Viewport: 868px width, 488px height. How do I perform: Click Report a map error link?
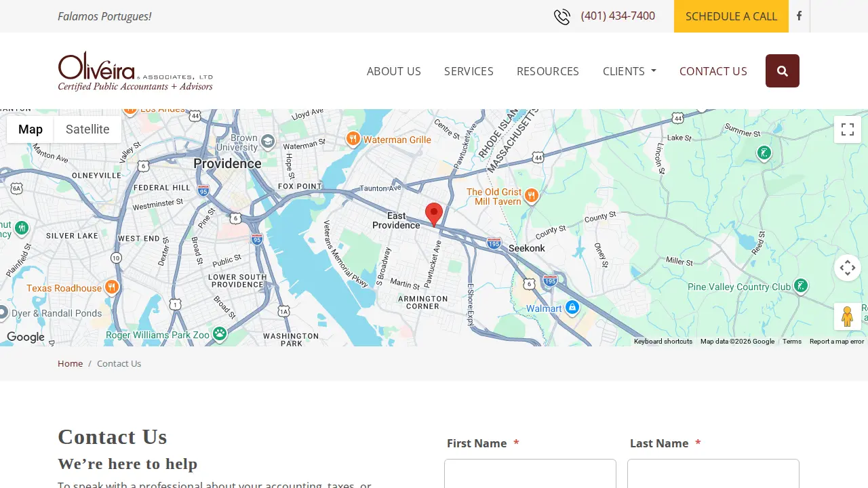(x=837, y=342)
